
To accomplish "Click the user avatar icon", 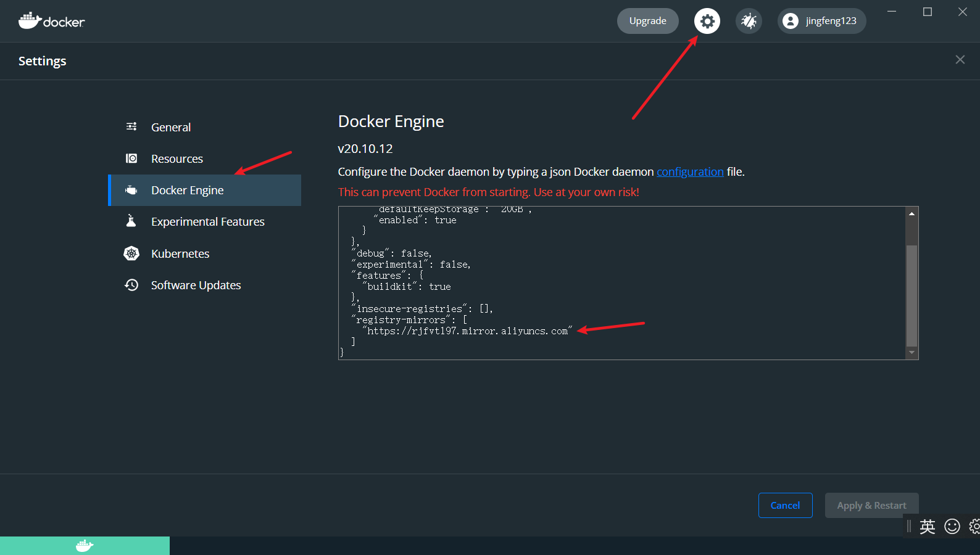I will (791, 21).
